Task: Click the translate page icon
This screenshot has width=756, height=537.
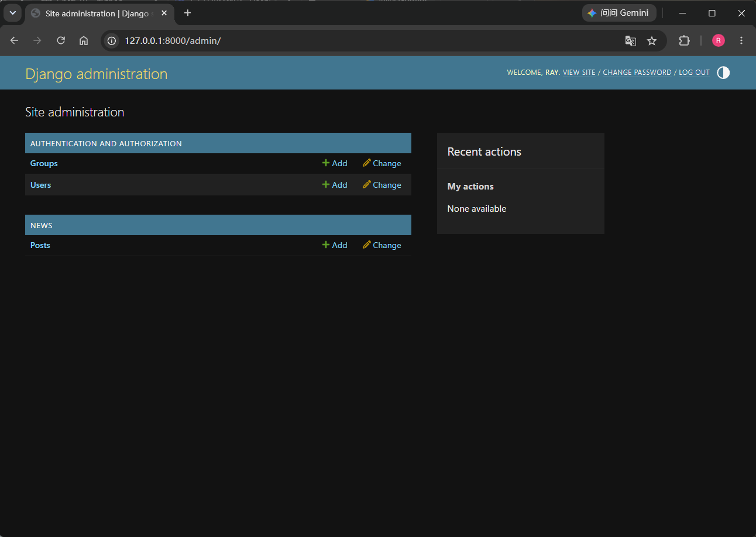Action: pyautogui.click(x=630, y=40)
